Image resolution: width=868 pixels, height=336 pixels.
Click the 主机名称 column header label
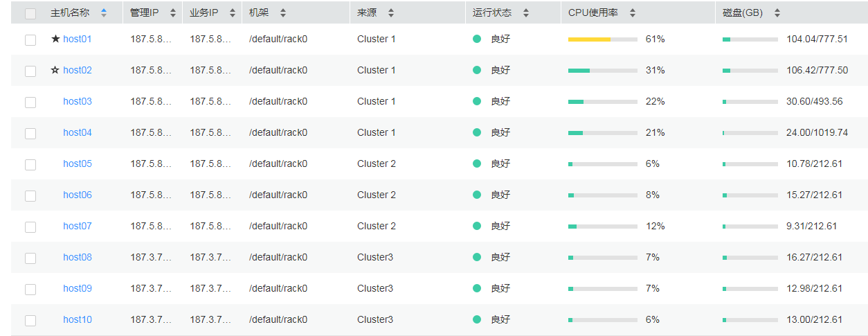70,13
